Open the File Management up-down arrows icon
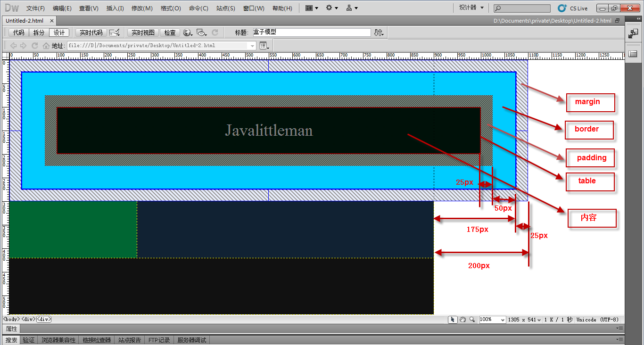Viewport: 644px width, 345px height. 379,33
